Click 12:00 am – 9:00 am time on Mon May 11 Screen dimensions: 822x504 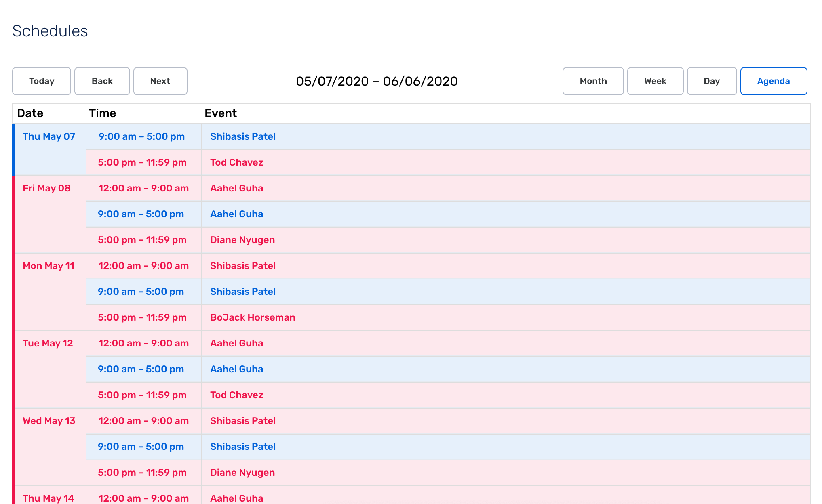click(144, 266)
